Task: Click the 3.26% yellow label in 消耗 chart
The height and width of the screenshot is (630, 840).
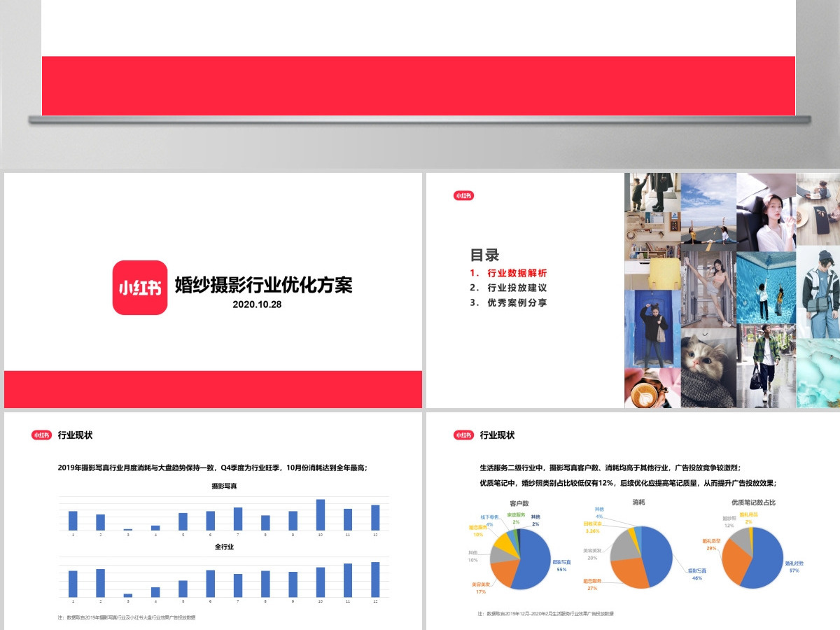Action: (592, 527)
